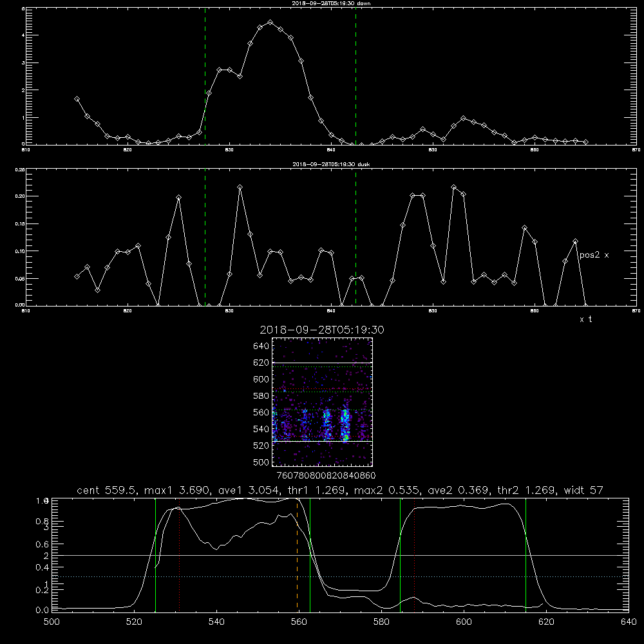Click the 0.05 y-axis label of the dusk plot
644x644 pixels.
pos(20,278)
